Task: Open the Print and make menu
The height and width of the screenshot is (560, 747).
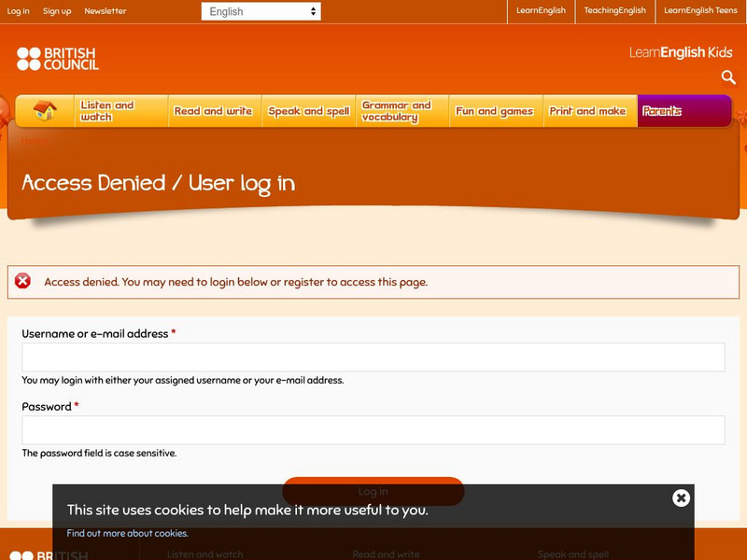Action: [x=590, y=111]
